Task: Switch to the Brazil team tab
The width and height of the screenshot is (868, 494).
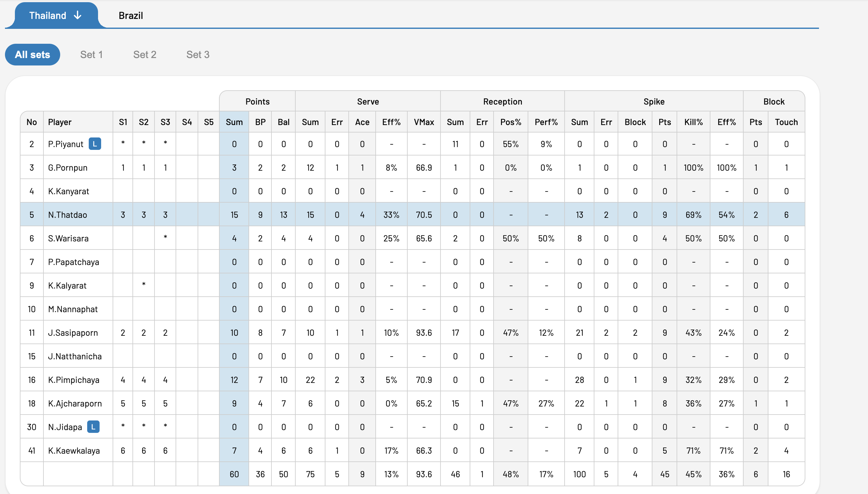Action: pyautogui.click(x=131, y=16)
